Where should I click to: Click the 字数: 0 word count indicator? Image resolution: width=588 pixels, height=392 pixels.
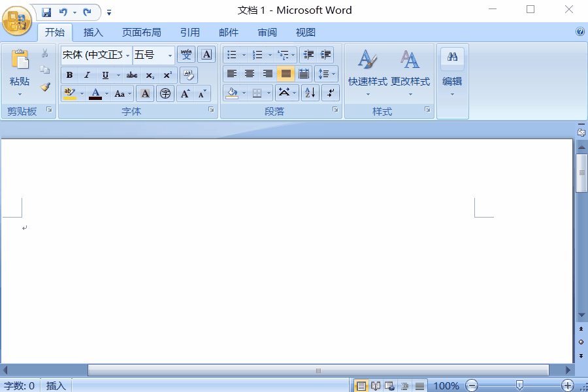(x=20, y=385)
